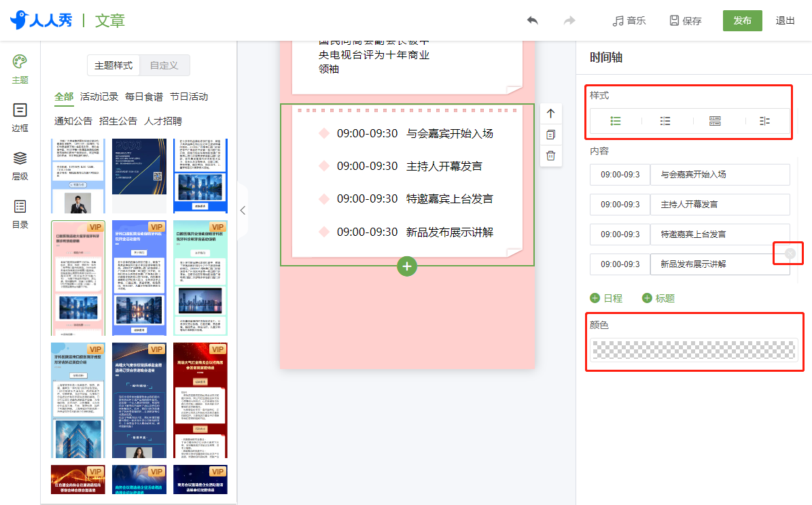The height and width of the screenshot is (505, 812).
Task: Delete the selected timeline block
Action: coord(550,156)
